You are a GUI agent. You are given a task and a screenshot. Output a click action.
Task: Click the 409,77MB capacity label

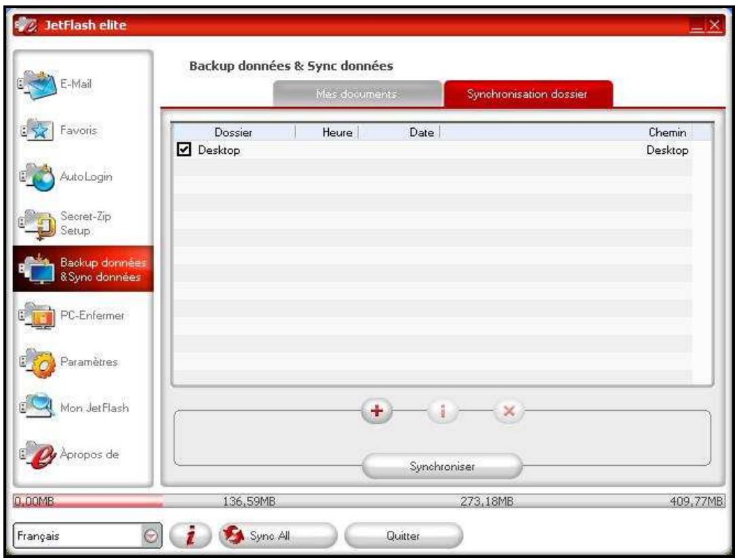click(x=696, y=501)
